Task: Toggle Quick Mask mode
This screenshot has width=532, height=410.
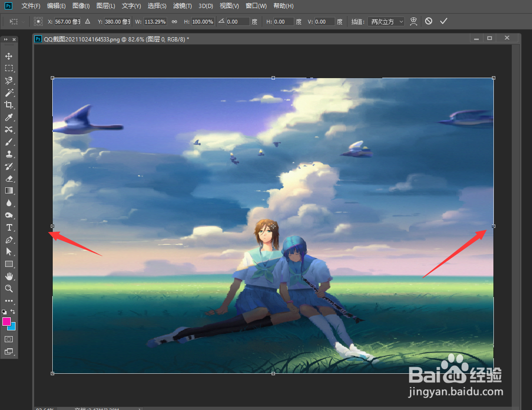Action: coord(9,339)
